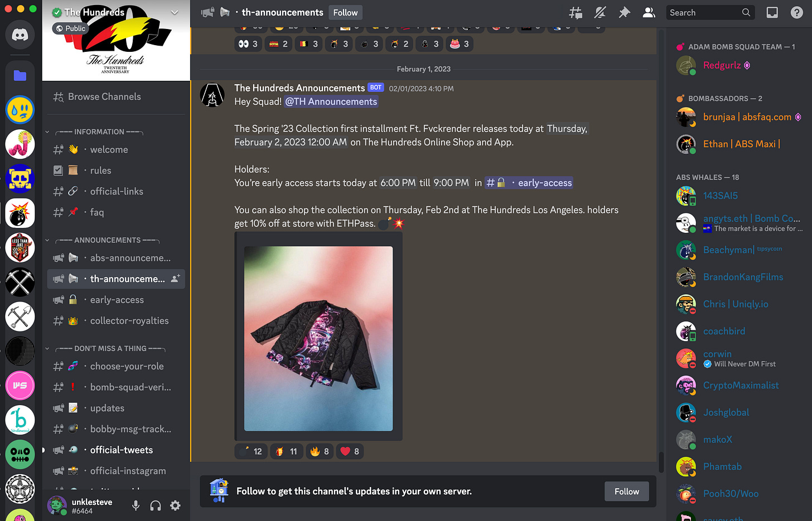Open the blue server folder icon

(20, 76)
